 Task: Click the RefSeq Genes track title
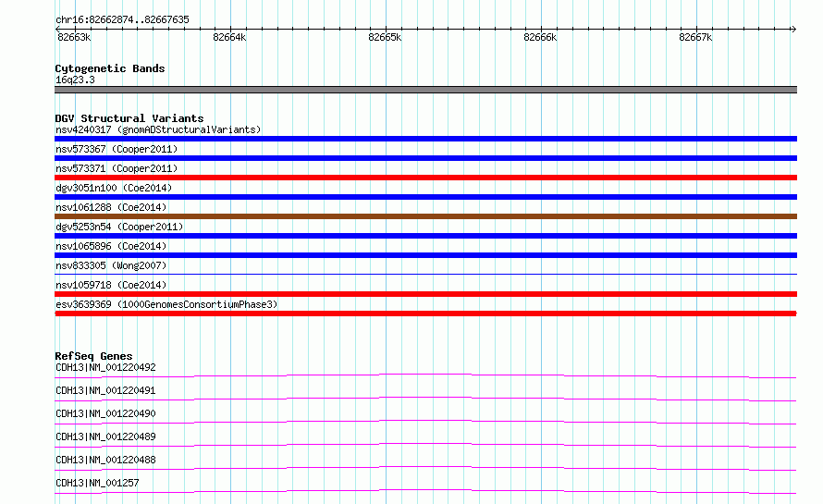93,356
